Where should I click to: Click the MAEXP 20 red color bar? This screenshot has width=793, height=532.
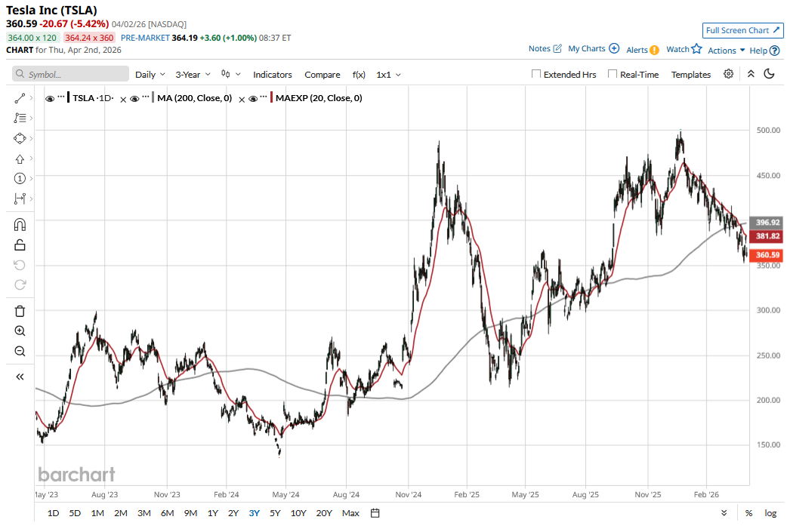[272, 97]
